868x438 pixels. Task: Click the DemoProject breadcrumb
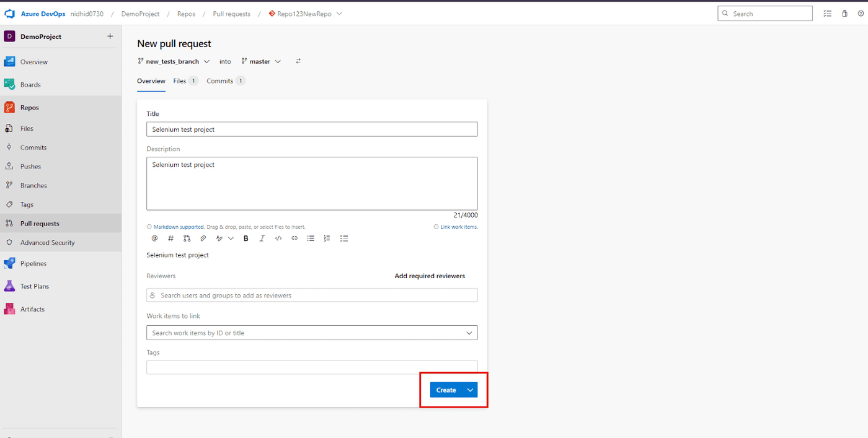pyautogui.click(x=140, y=14)
